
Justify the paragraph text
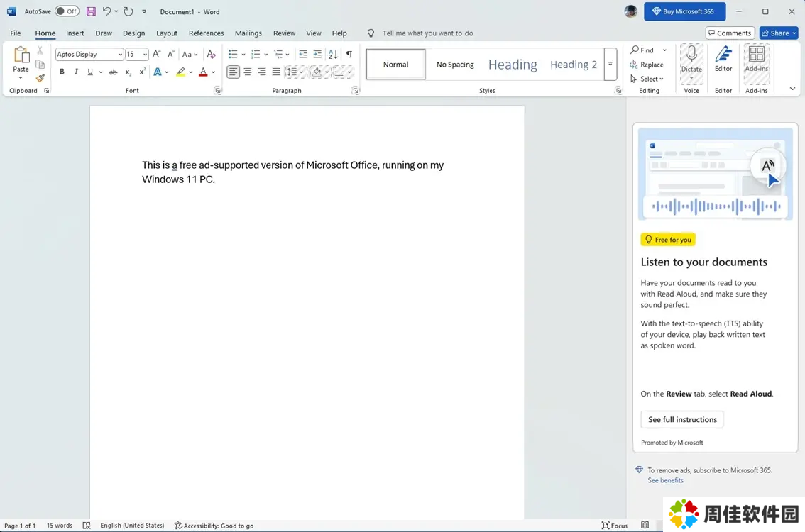click(x=276, y=72)
